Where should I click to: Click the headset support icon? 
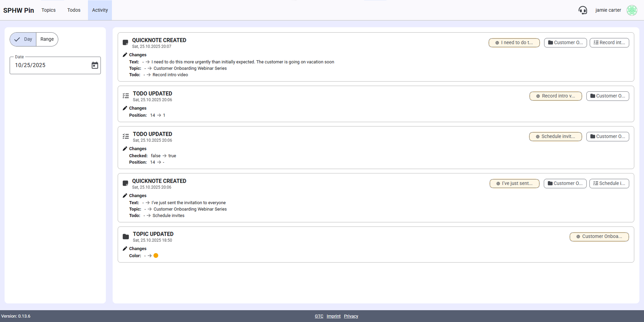click(583, 10)
